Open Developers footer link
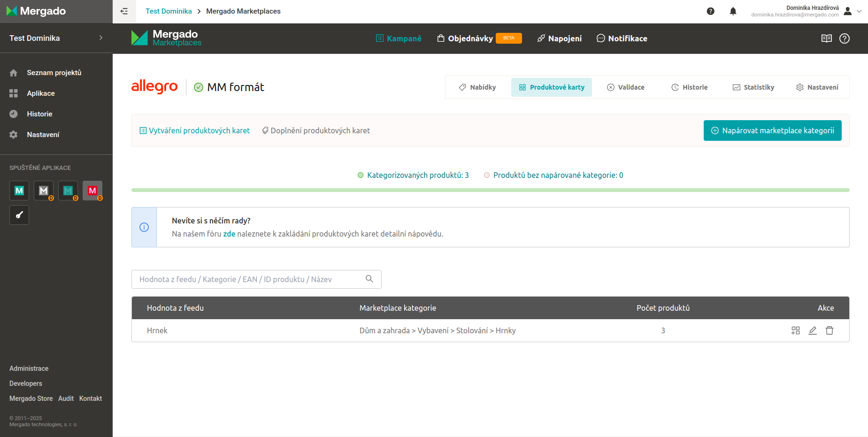868x437 pixels. point(26,383)
